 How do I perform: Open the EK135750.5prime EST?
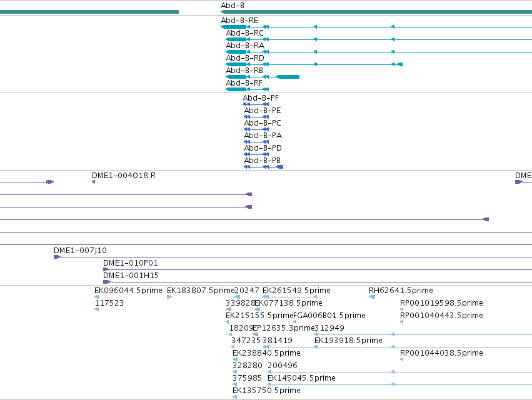click(x=266, y=391)
